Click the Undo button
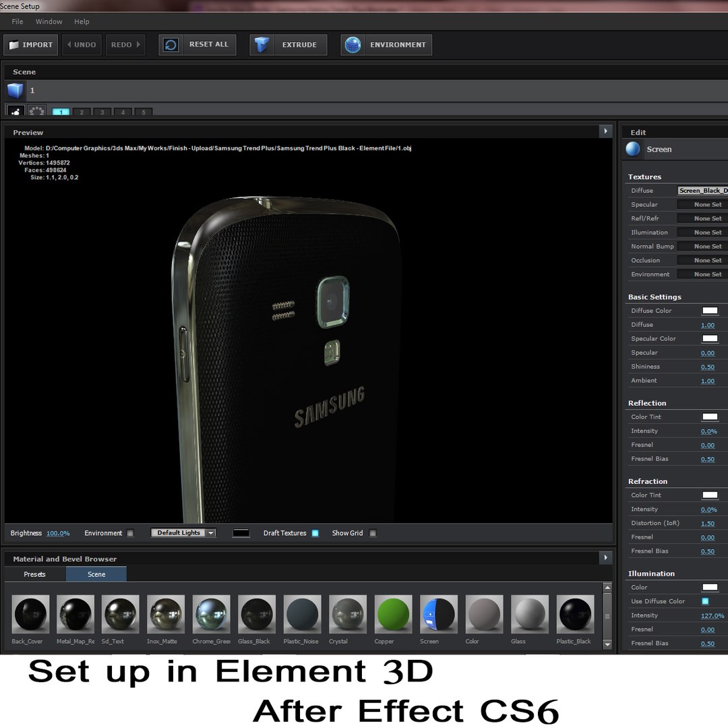This screenshot has width=728, height=728. click(x=82, y=44)
